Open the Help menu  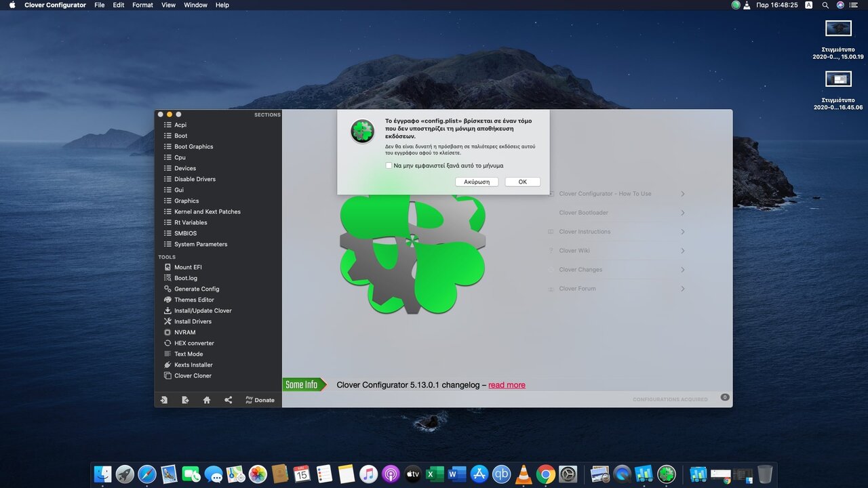click(x=222, y=5)
